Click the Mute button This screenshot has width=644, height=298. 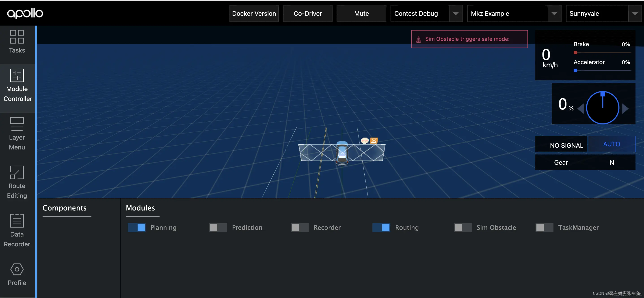[x=361, y=13]
